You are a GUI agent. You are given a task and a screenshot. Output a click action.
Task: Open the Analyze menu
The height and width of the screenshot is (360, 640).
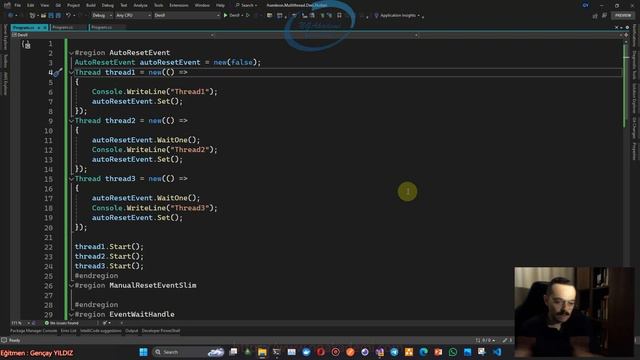pos(140,5)
